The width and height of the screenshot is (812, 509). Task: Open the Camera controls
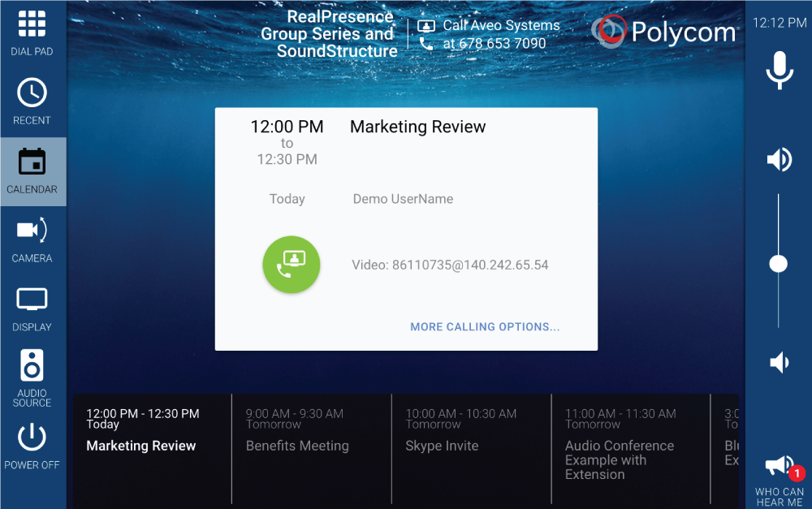coord(32,240)
